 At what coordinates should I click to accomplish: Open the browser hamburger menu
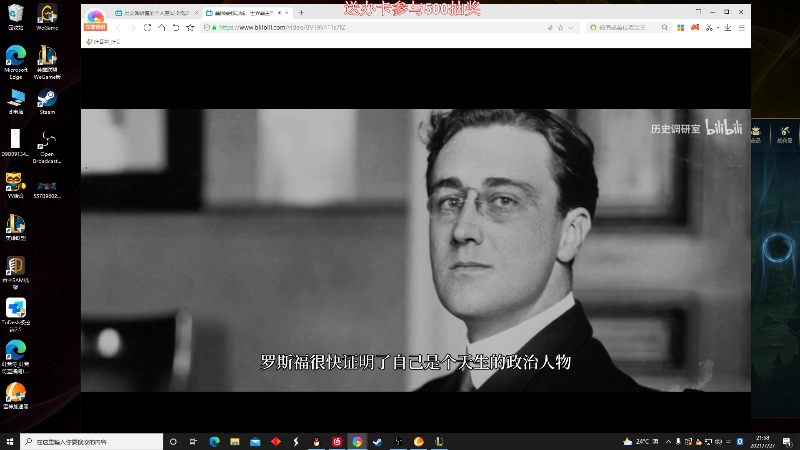pyautogui.click(x=742, y=28)
